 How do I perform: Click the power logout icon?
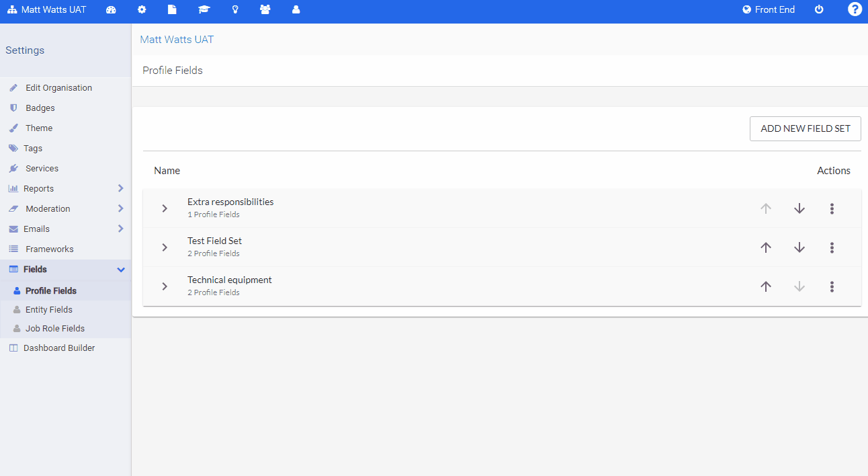(819, 9)
